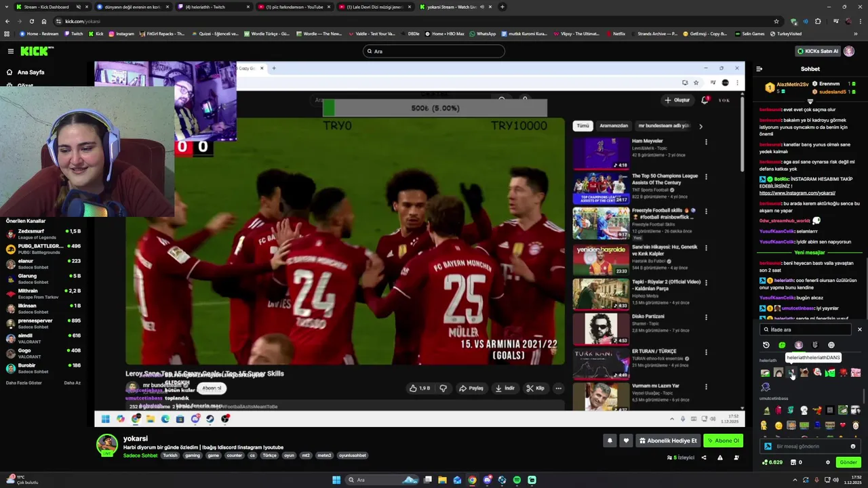Show recently used emotes tab
Image resolution: width=868 pixels, height=488 pixels.
[x=766, y=345]
